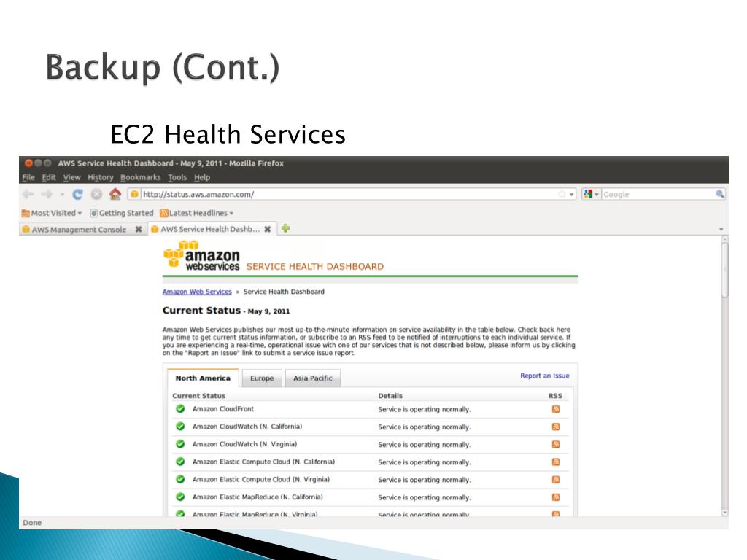
Task: Open RSS feed for CloudWatch (N. Virginia)
Action: (x=555, y=444)
